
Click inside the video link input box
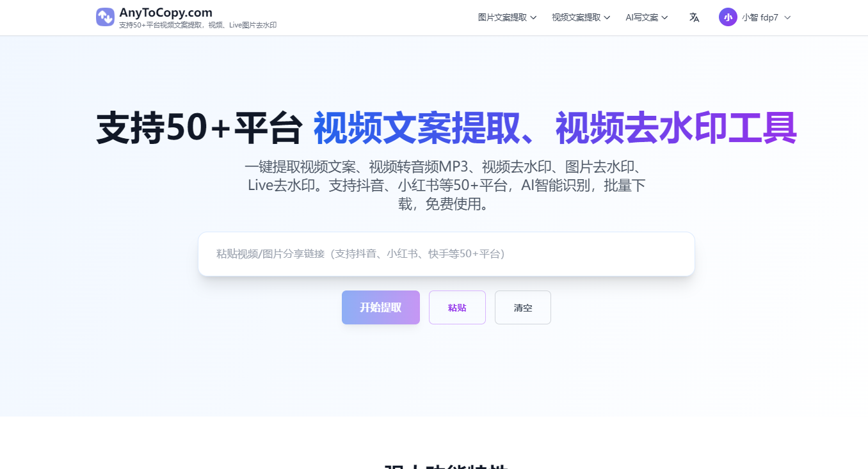446,253
